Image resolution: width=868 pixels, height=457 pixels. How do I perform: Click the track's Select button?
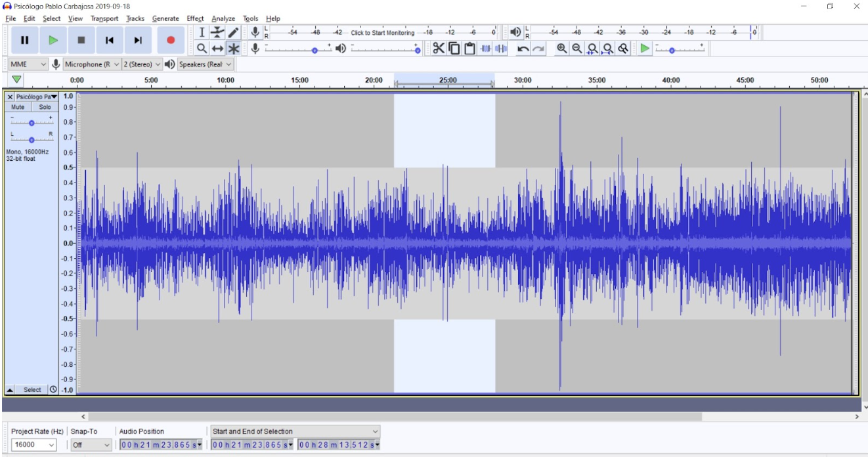tap(32, 389)
